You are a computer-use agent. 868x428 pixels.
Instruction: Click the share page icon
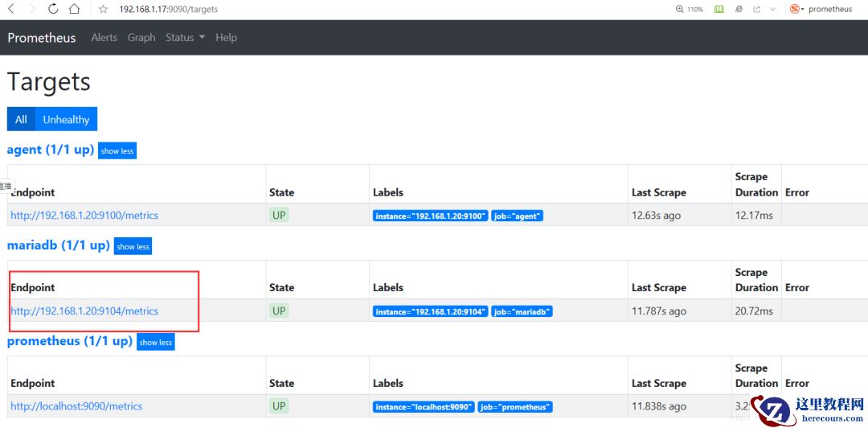pos(757,10)
